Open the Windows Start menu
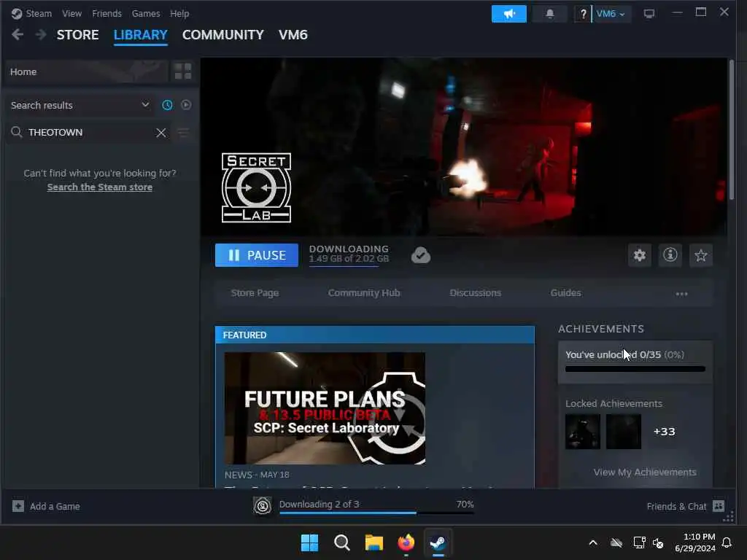Screen dimensions: 747x560 click(309, 542)
